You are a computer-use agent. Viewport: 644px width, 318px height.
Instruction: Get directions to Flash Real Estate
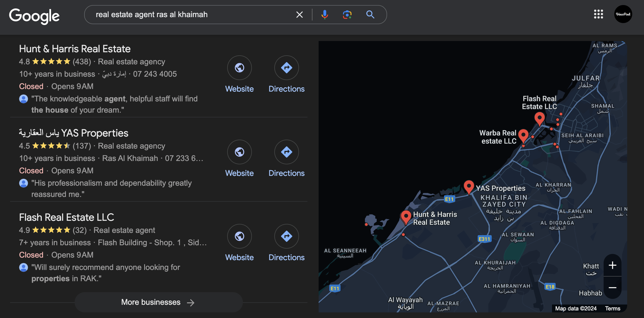(287, 236)
